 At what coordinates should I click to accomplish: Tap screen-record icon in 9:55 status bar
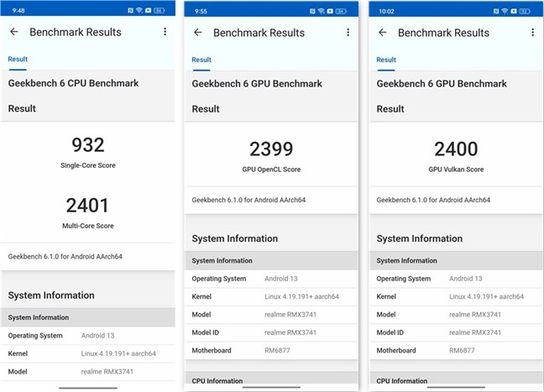330,11
